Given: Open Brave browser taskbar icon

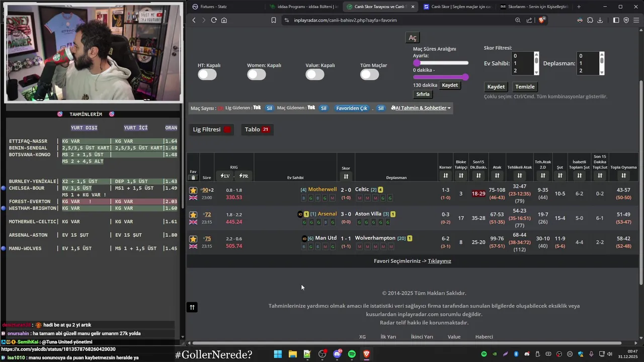Looking at the screenshot, I should click(366, 354).
